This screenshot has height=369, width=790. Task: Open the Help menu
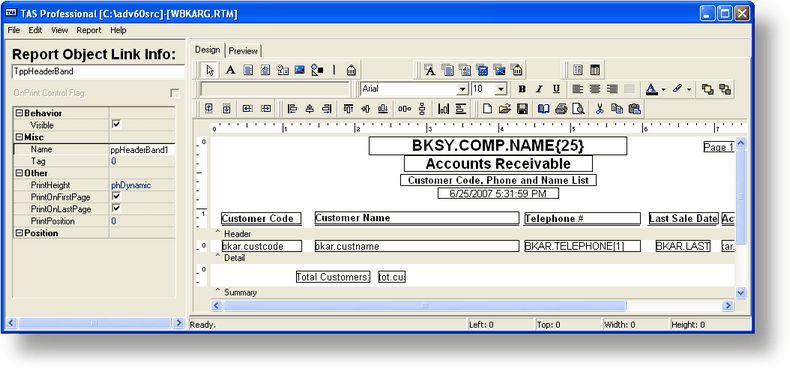[118, 30]
